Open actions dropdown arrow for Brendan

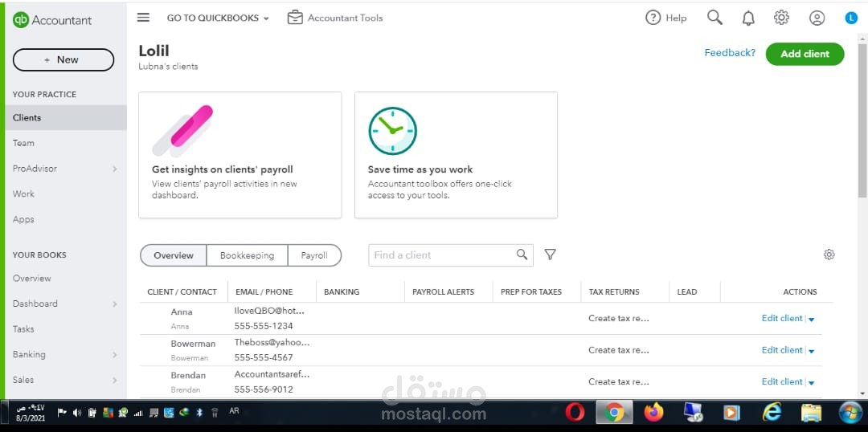pos(812,382)
